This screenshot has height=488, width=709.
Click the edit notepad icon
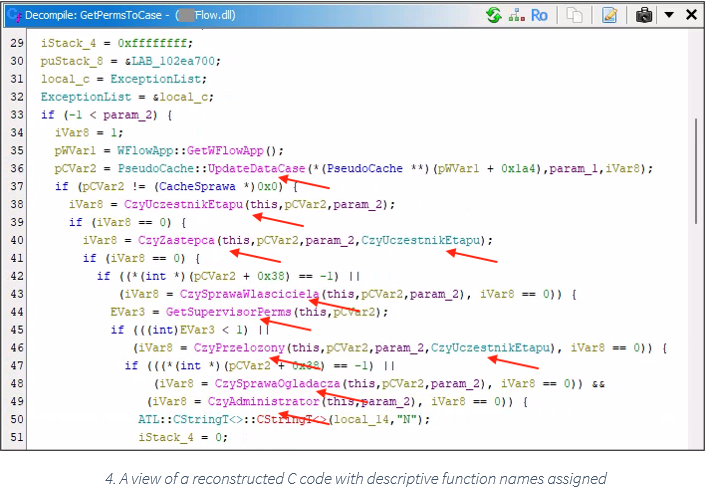[609, 15]
